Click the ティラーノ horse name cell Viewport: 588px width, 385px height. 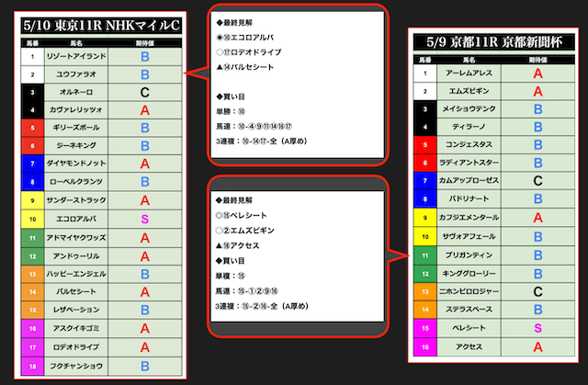click(x=469, y=127)
